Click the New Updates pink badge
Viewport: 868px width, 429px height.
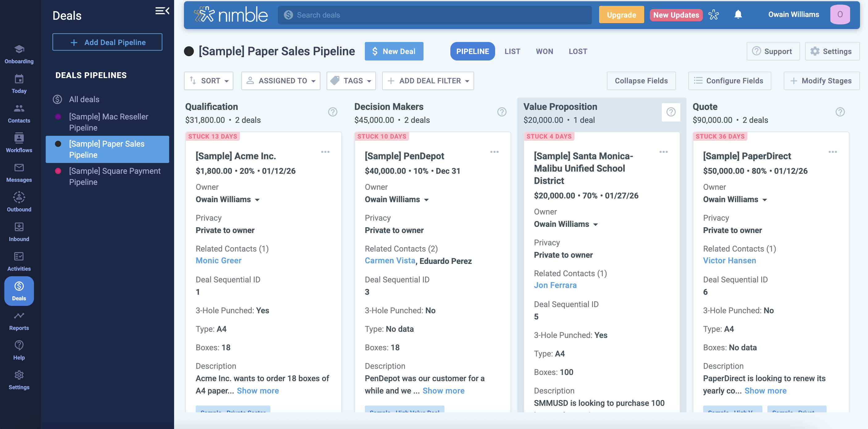pos(676,15)
